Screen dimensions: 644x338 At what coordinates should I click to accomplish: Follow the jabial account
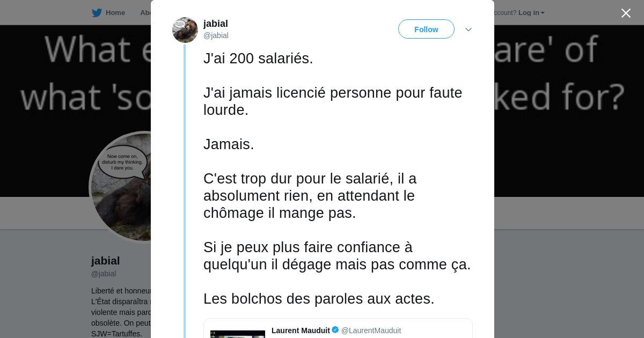[x=426, y=30]
